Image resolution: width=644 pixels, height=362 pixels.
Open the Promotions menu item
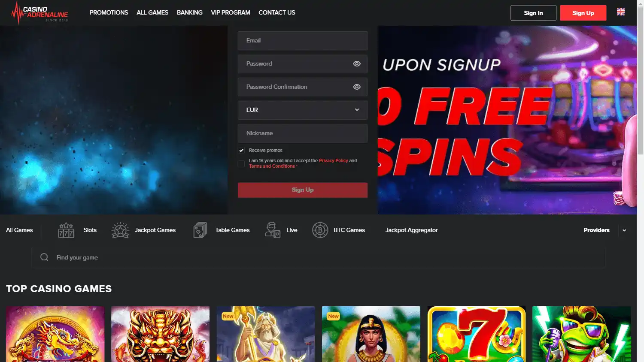(109, 13)
